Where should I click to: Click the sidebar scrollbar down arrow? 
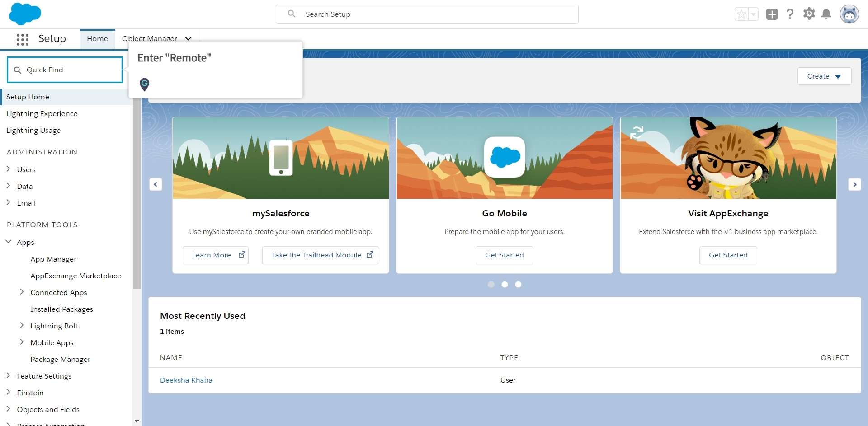click(137, 421)
